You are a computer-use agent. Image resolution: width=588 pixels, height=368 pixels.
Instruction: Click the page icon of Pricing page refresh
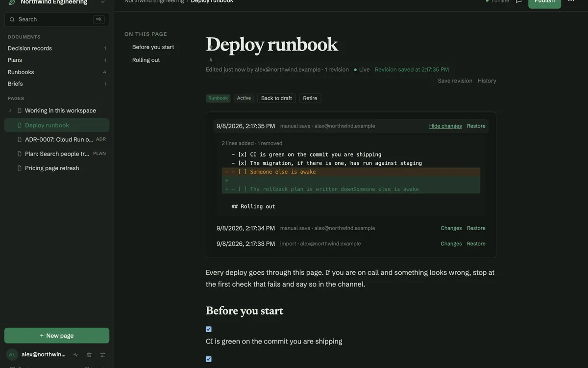(x=20, y=168)
